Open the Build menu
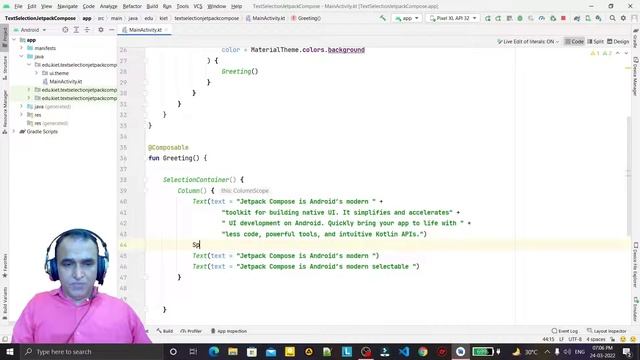Viewport: 640px width, 360px height. [x=152, y=6]
